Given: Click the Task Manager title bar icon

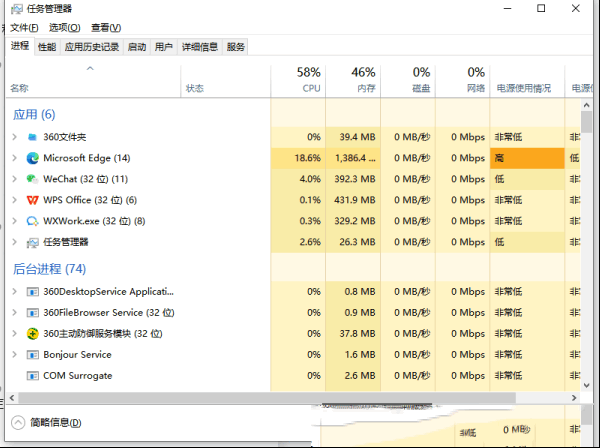Looking at the screenshot, I should point(17,9).
